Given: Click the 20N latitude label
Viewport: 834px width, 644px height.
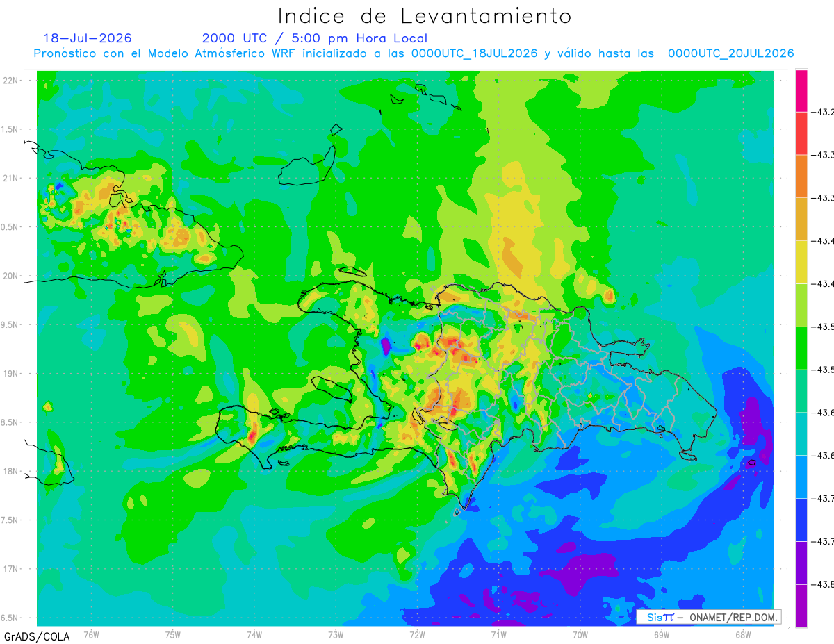Looking at the screenshot, I should point(12,276).
